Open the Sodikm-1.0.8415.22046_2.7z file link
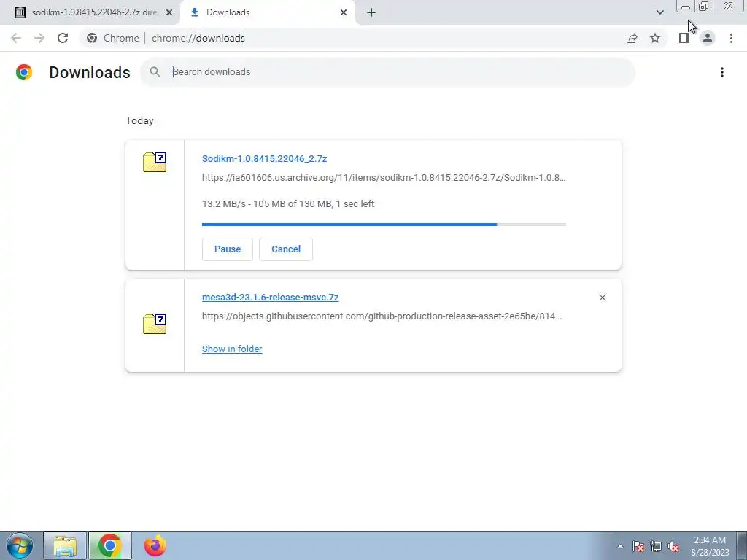 (264, 158)
